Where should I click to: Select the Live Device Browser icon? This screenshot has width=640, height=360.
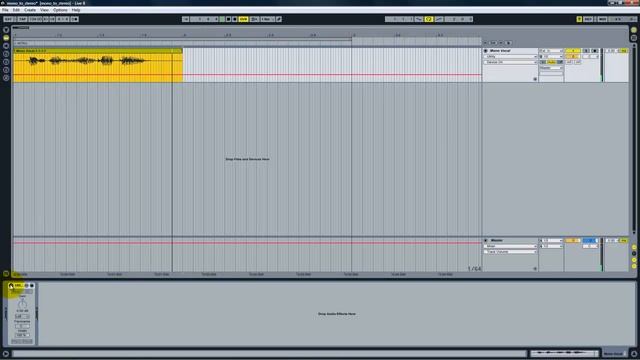pyautogui.click(x=6, y=38)
